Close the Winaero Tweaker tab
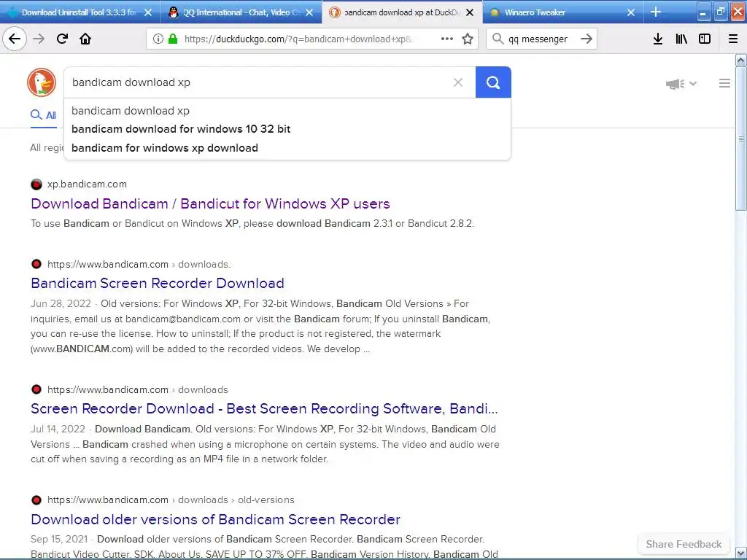 click(631, 12)
